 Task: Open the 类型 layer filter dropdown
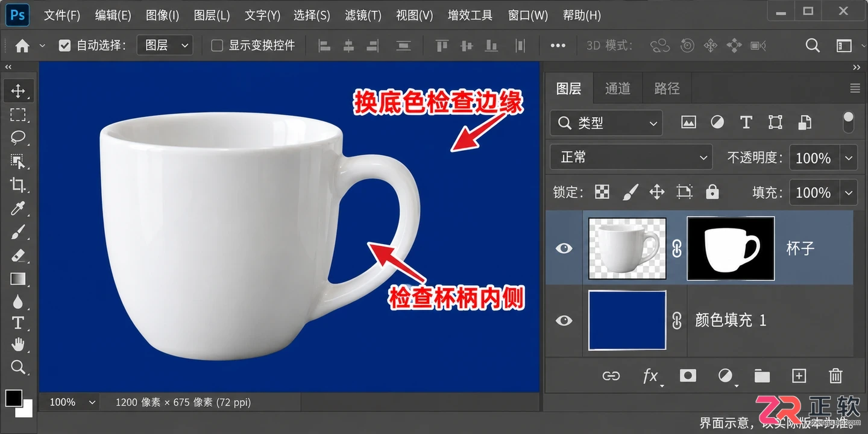(x=606, y=123)
